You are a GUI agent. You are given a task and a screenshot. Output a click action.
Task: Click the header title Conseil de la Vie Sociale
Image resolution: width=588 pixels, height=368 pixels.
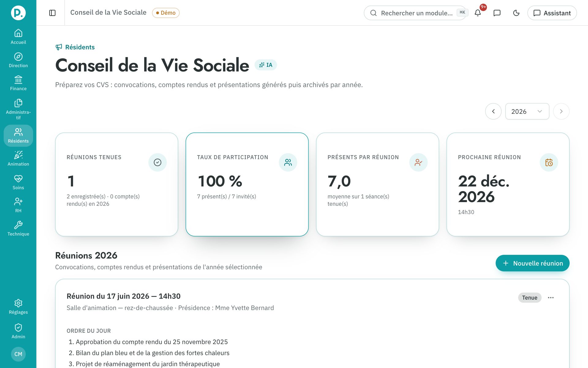click(108, 13)
